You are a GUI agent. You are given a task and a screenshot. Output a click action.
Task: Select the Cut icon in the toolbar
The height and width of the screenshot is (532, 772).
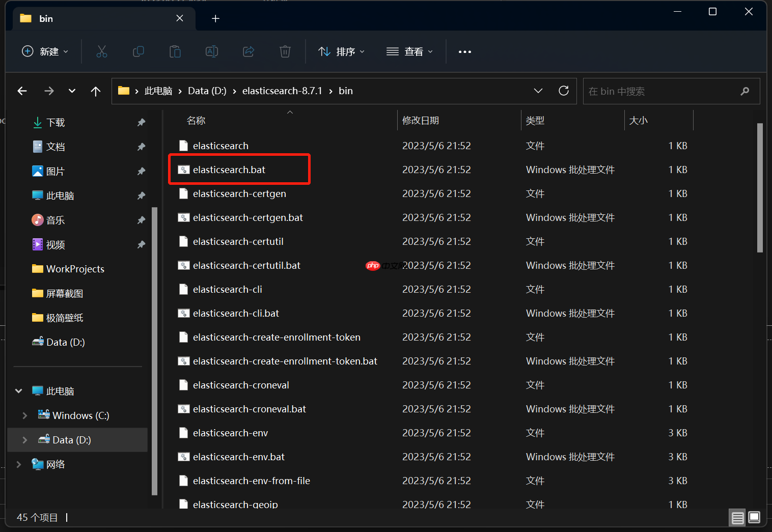(x=102, y=51)
